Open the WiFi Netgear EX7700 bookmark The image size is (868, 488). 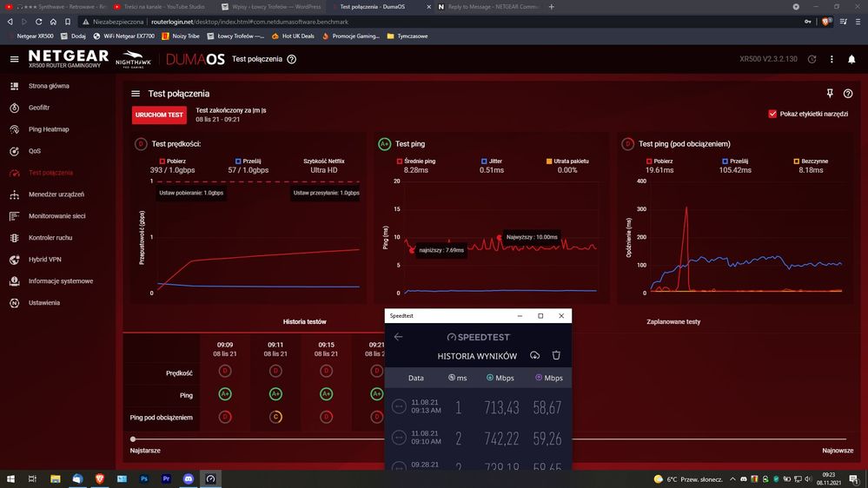click(x=123, y=36)
